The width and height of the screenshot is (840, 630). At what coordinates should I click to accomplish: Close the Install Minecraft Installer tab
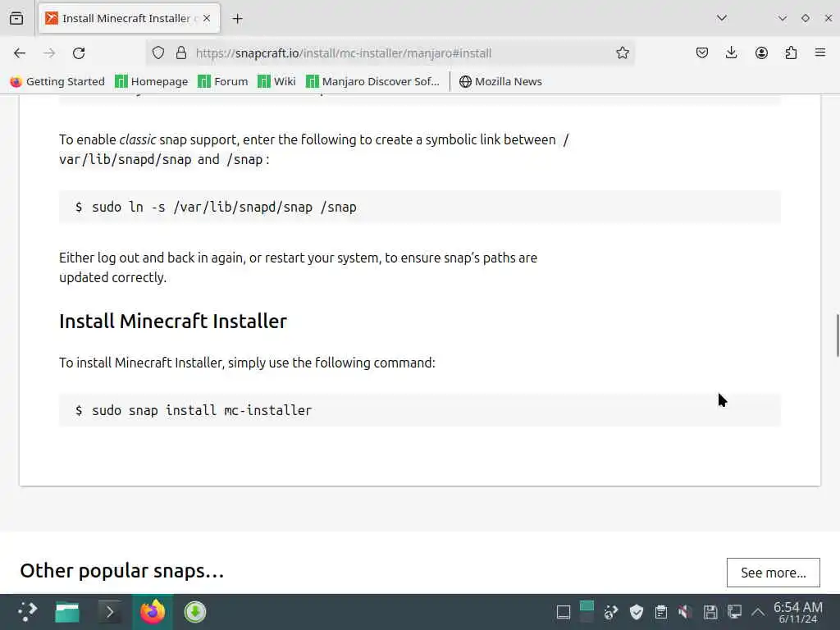[207, 18]
